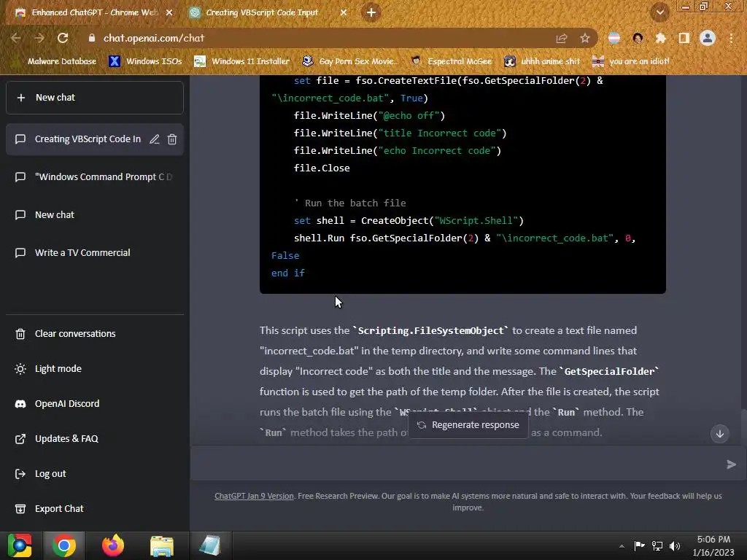Open network status tray icon
The height and width of the screenshot is (560, 747).
click(657, 545)
